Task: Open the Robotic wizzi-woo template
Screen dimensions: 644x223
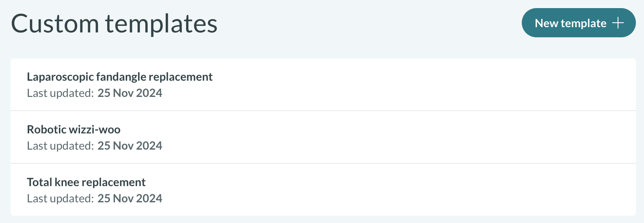Action: (73, 130)
